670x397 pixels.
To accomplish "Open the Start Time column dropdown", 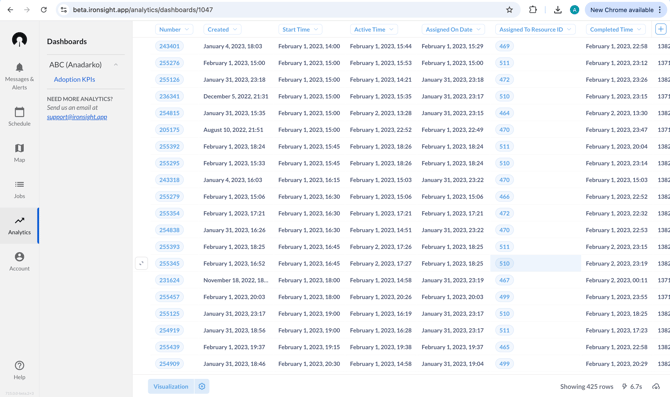I will tap(300, 29).
